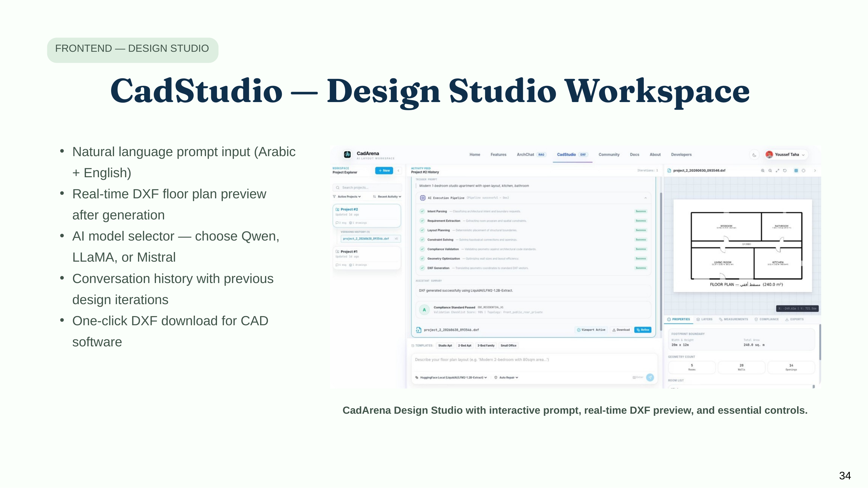Open the Docs nav link
The height and width of the screenshot is (488, 868).
point(635,155)
